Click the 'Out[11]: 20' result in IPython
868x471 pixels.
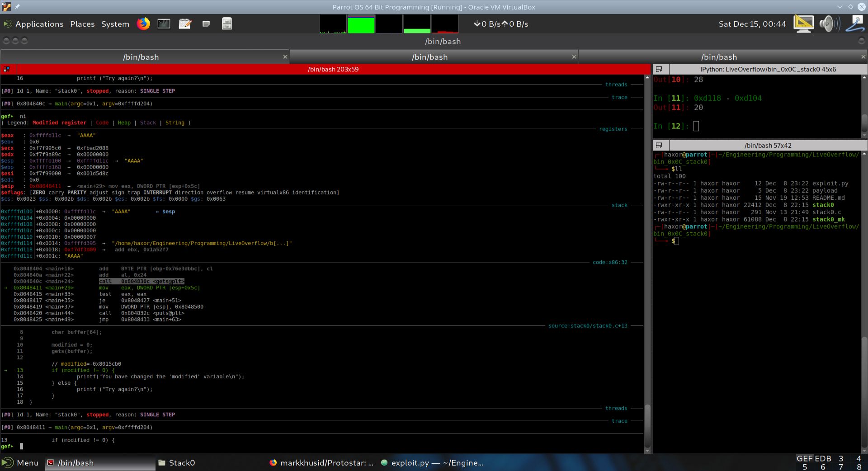(678, 108)
